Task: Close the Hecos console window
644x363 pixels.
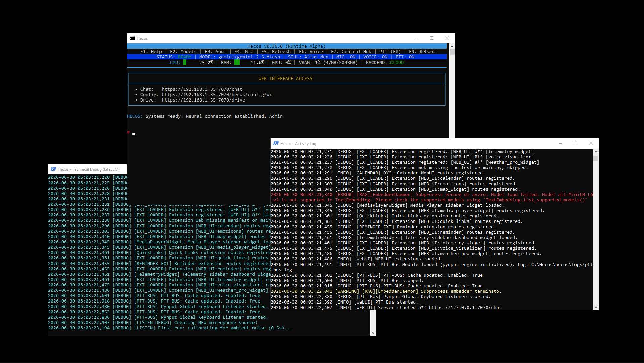Action: tap(447, 38)
